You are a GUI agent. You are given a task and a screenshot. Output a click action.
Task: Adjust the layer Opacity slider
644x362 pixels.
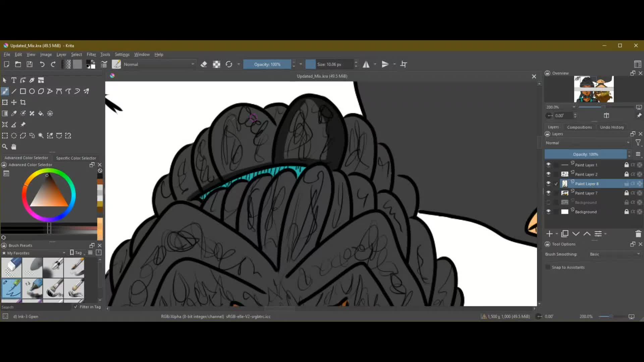[x=586, y=154]
